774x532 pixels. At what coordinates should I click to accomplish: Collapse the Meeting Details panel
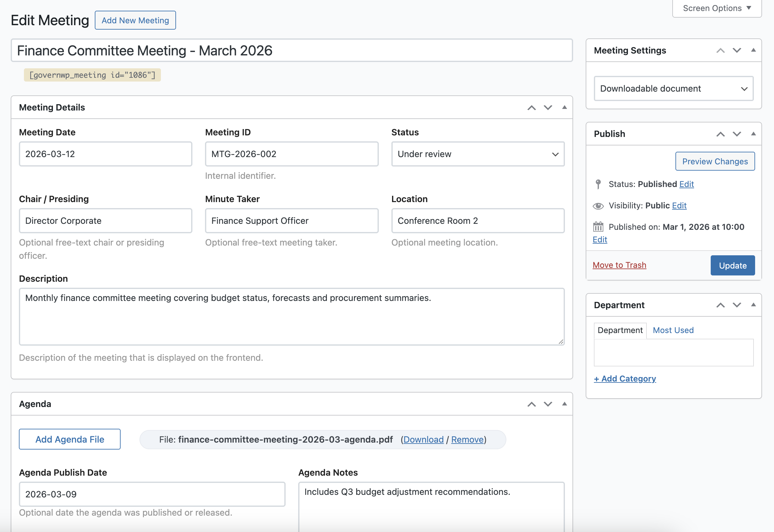564,108
